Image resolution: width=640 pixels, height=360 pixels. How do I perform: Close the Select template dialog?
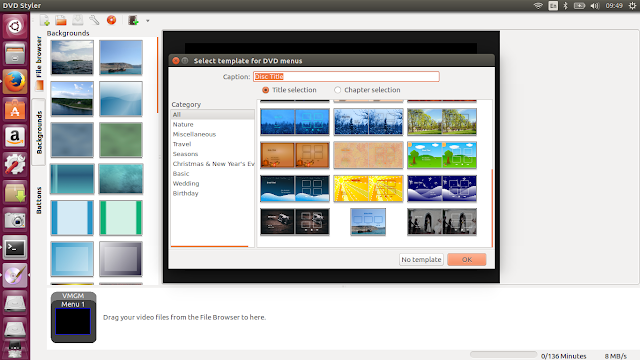point(176,60)
